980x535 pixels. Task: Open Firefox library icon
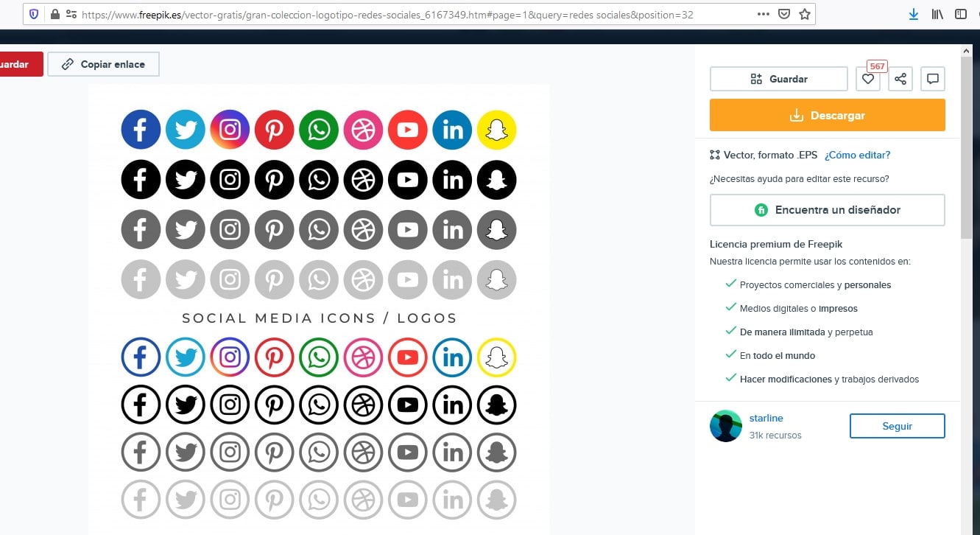pyautogui.click(x=937, y=14)
